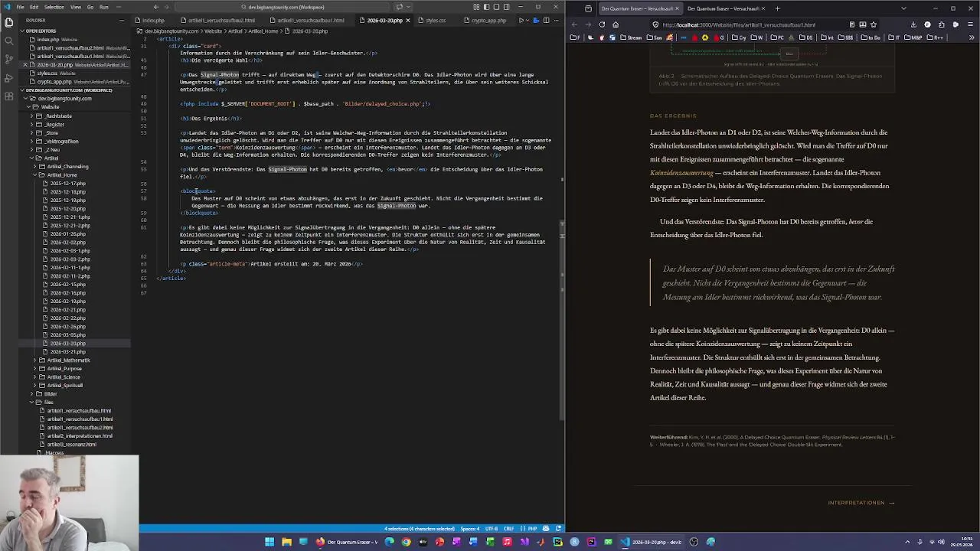
Task: Click the UTF-8 encoding status entry
Action: click(x=492, y=528)
